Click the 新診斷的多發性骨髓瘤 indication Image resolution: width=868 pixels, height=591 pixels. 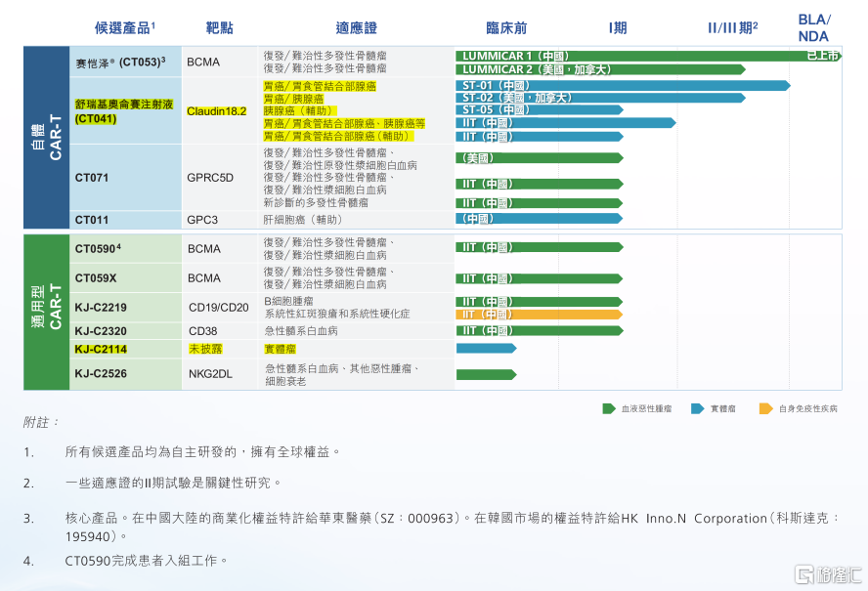[x=316, y=202]
